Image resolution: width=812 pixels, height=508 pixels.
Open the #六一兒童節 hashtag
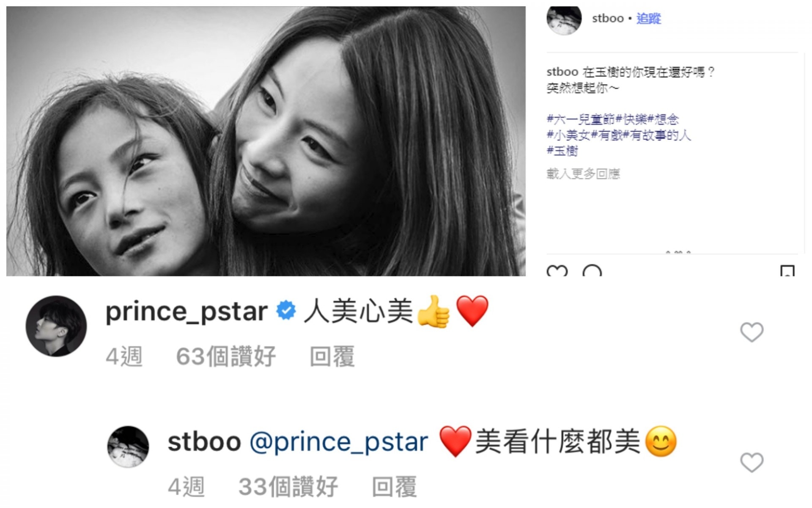(x=581, y=119)
